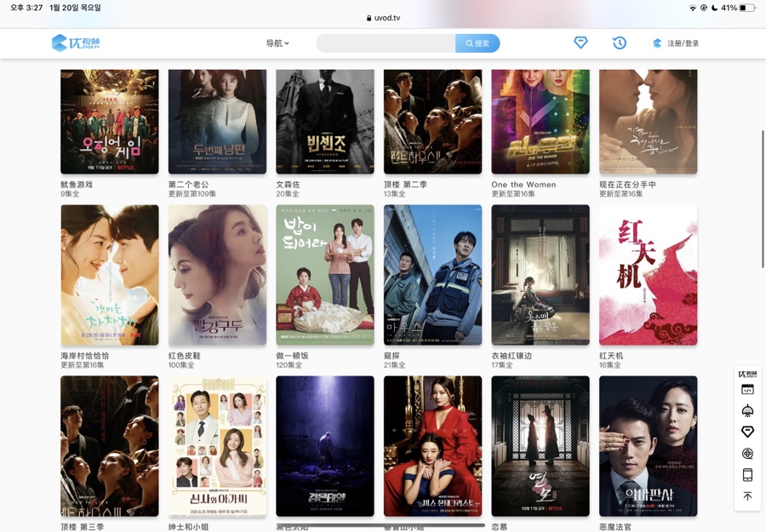
Task: Click the One the Women title text
Action: [x=523, y=185]
